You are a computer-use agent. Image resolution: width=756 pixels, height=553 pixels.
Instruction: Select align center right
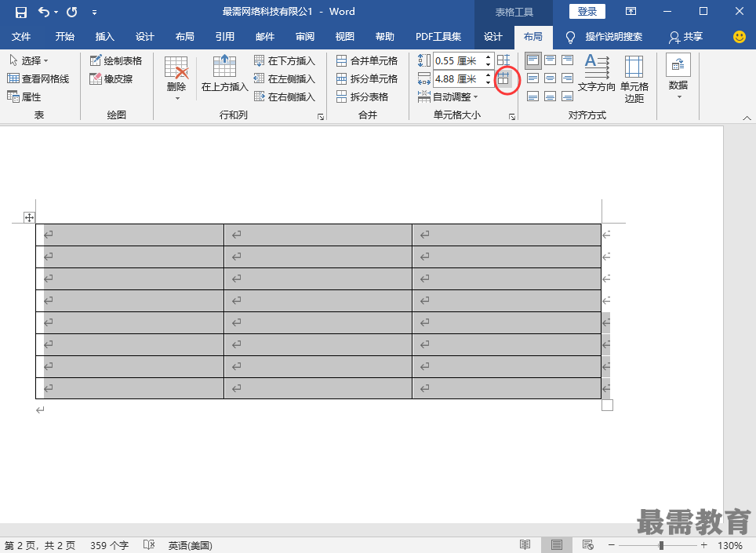(x=568, y=78)
